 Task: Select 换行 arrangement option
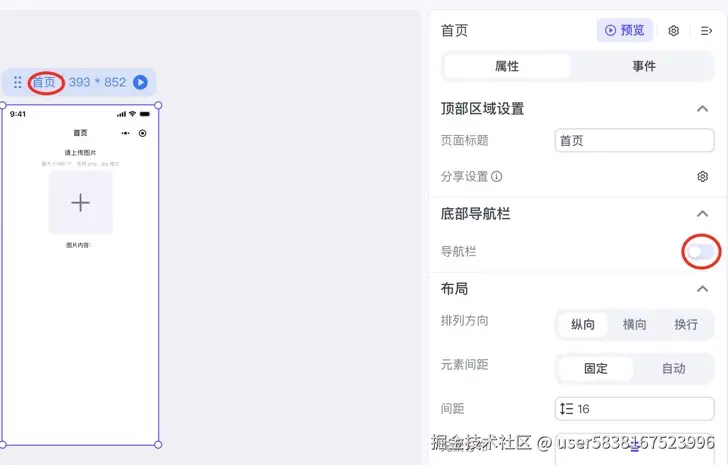point(686,324)
